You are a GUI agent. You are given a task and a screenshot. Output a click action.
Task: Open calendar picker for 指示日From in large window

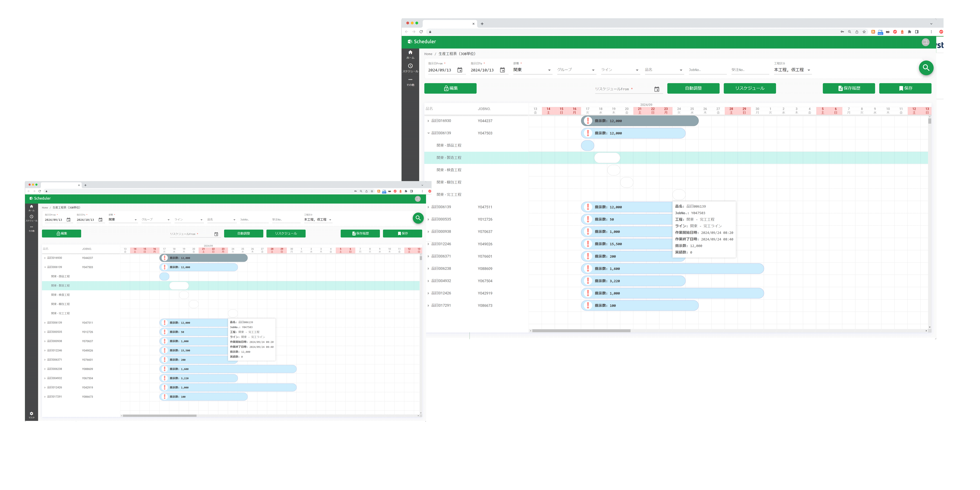pos(460,70)
